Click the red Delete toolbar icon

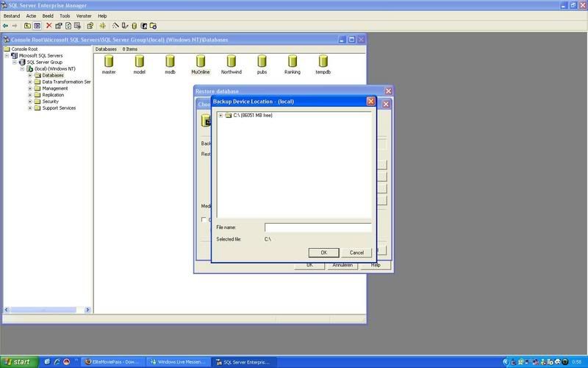click(x=49, y=25)
